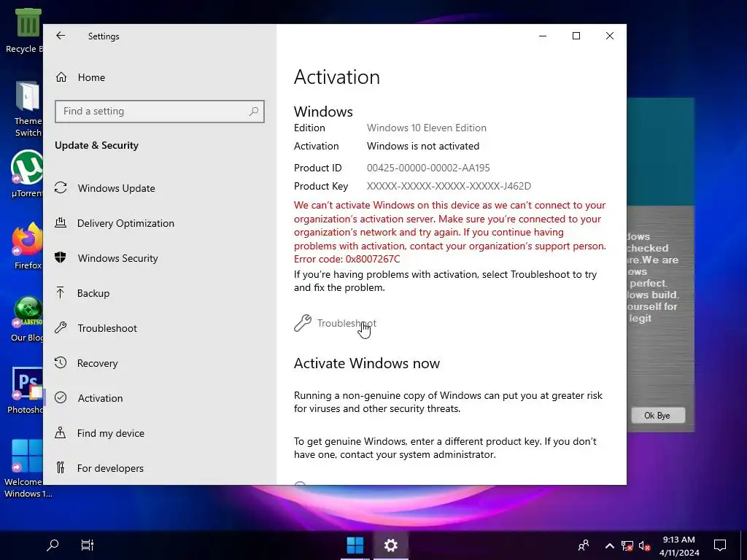Click the 'Windows 10 Eleven Edition' text

426,128
